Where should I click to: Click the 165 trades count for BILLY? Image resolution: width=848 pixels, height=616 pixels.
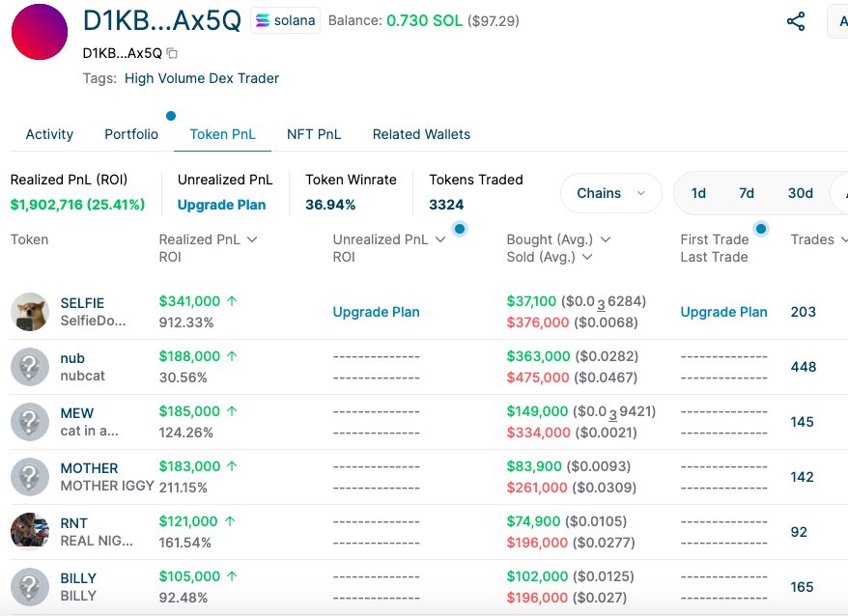802,587
